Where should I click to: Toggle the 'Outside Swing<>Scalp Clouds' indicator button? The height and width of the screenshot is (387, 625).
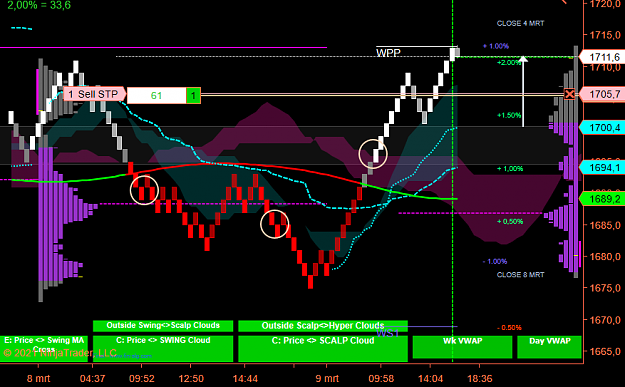[x=163, y=326]
